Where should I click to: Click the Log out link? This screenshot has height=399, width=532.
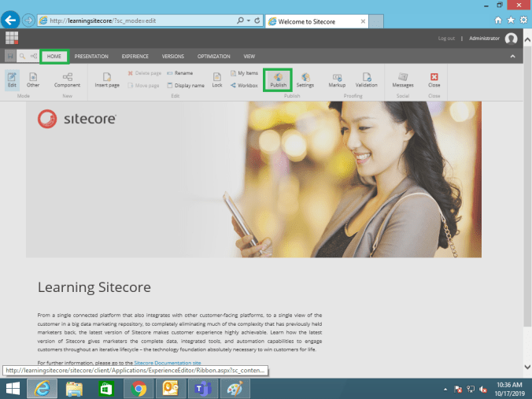(x=446, y=38)
